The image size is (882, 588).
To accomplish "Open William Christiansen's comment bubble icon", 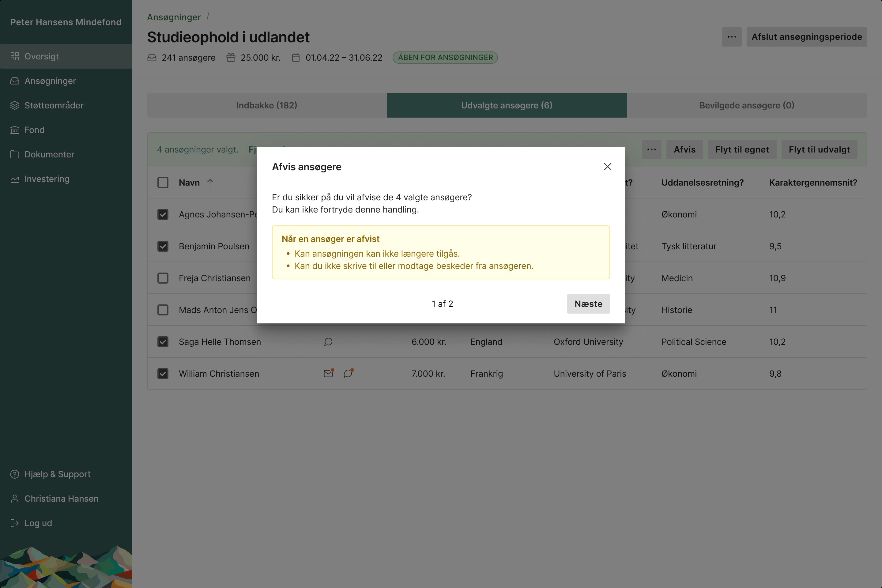I will click(x=349, y=374).
